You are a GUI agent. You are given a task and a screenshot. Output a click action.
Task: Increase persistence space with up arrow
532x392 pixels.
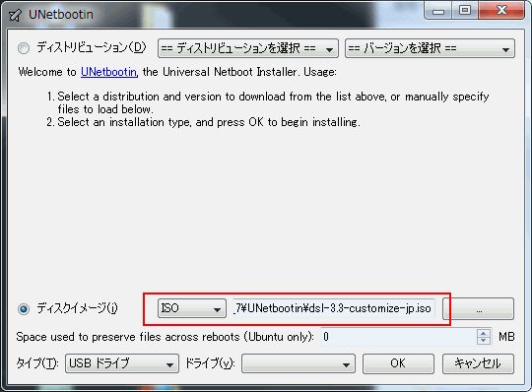click(x=484, y=333)
